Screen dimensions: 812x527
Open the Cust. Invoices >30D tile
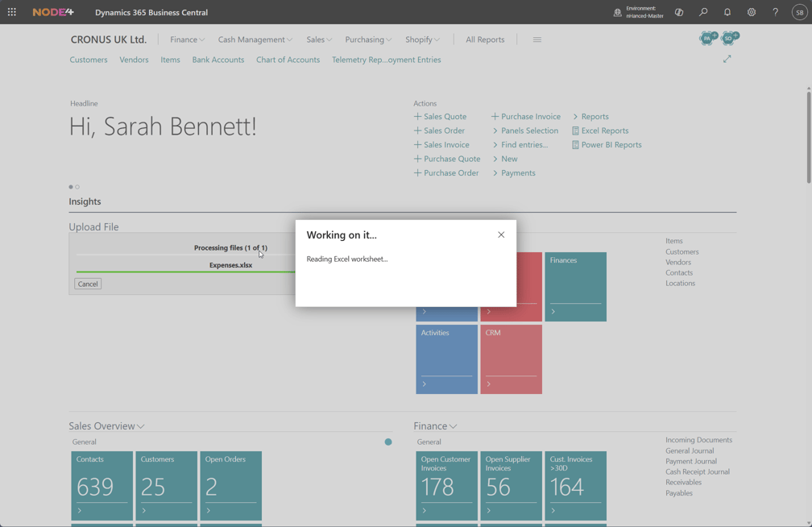click(x=575, y=486)
